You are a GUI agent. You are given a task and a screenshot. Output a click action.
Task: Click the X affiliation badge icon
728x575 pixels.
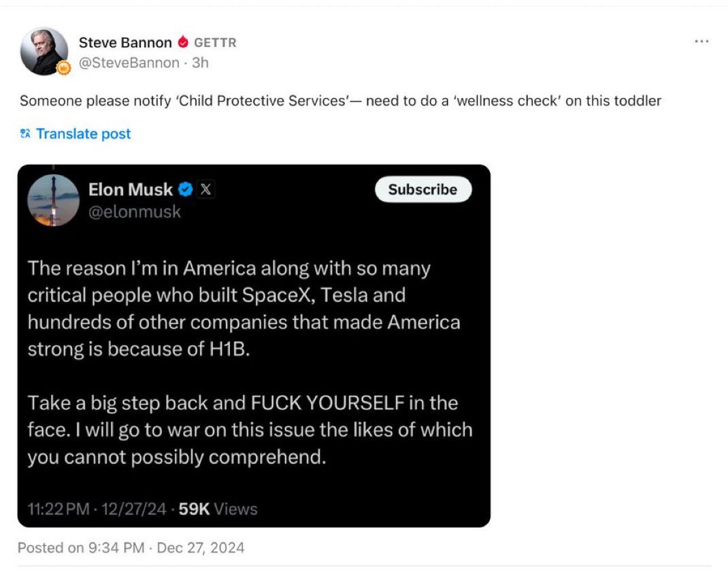[x=205, y=189]
